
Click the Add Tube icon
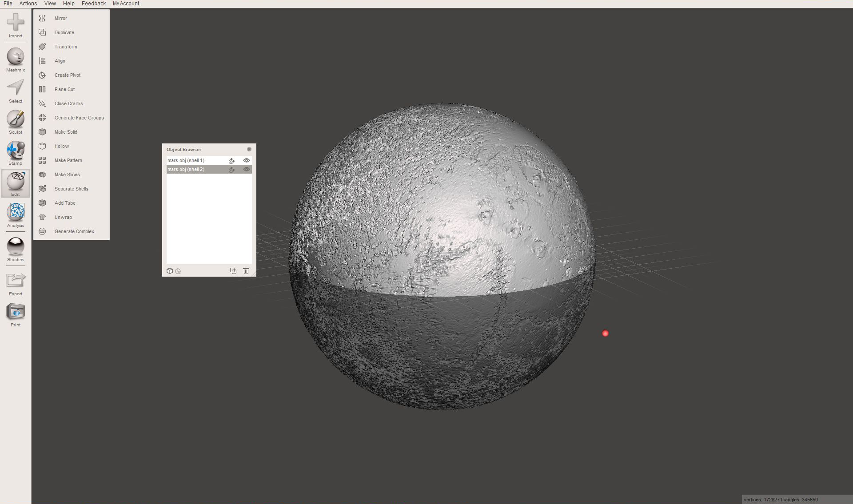(x=42, y=203)
